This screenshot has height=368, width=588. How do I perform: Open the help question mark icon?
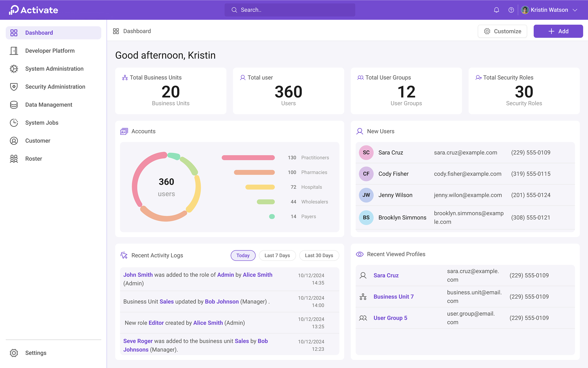(511, 10)
